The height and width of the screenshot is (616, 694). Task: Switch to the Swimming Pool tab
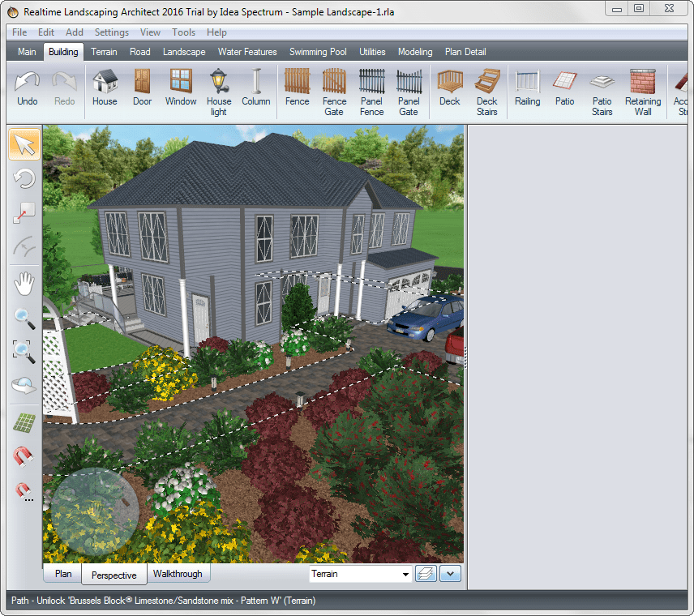tap(318, 52)
